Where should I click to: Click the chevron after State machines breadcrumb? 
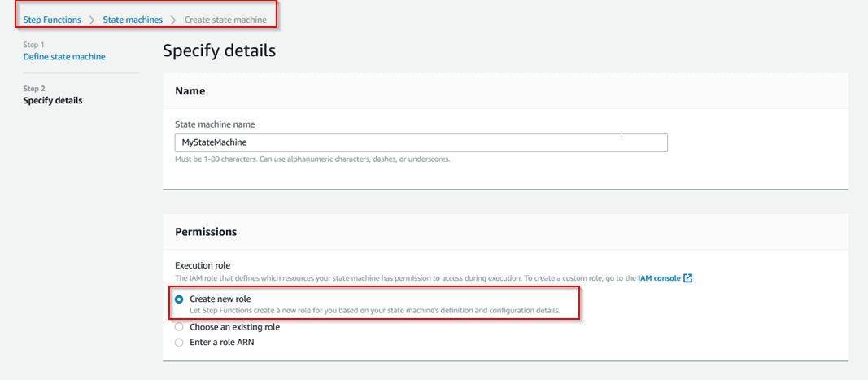click(x=173, y=20)
